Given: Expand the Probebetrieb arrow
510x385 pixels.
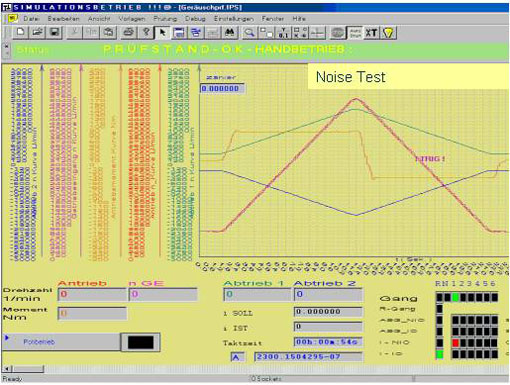Looking at the screenshot, I should [7, 338].
